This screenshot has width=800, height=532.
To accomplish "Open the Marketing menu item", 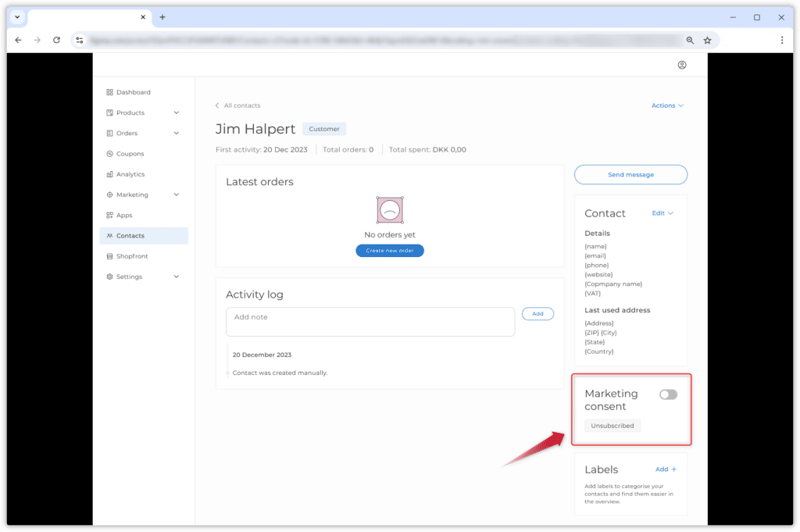I will pos(132,195).
